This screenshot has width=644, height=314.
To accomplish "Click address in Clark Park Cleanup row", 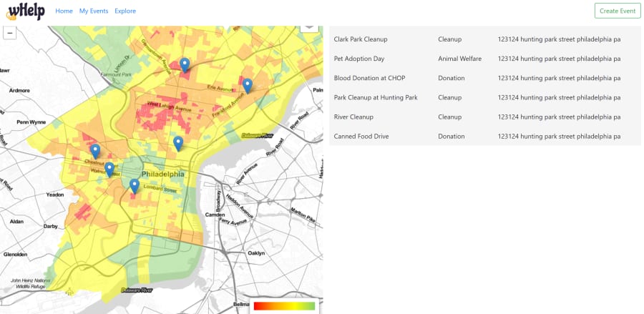I will (x=559, y=39).
